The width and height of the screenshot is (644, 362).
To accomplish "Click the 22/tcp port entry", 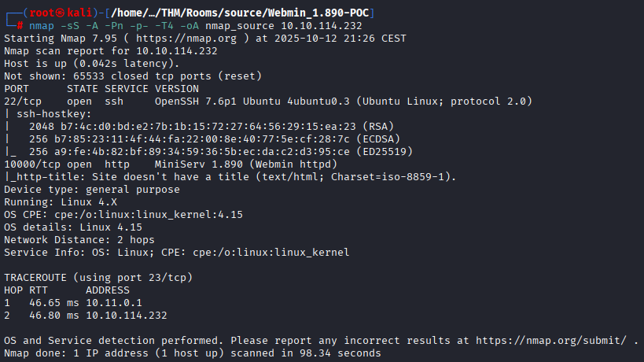I will click(x=23, y=102).
